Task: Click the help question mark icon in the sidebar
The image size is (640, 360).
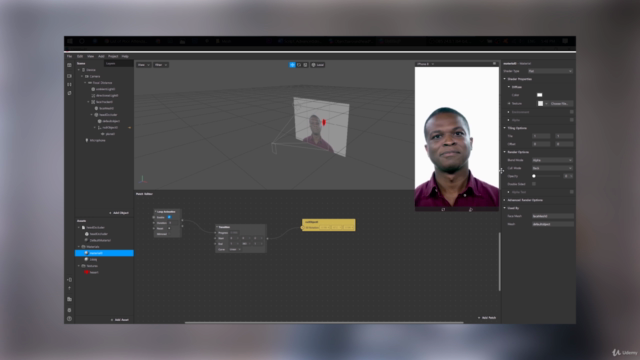Action: tap(69, 319)
